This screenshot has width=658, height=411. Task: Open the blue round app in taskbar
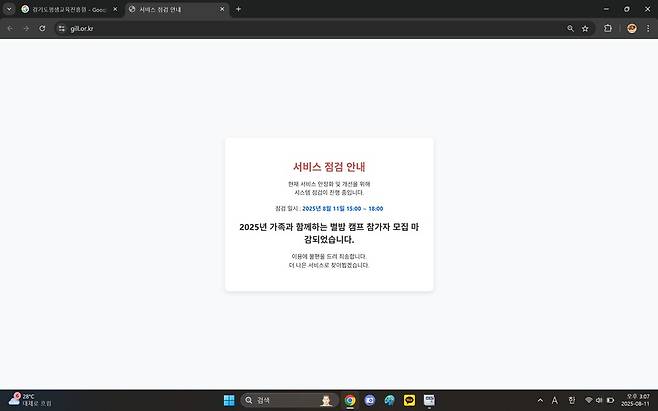click(370, 401)
